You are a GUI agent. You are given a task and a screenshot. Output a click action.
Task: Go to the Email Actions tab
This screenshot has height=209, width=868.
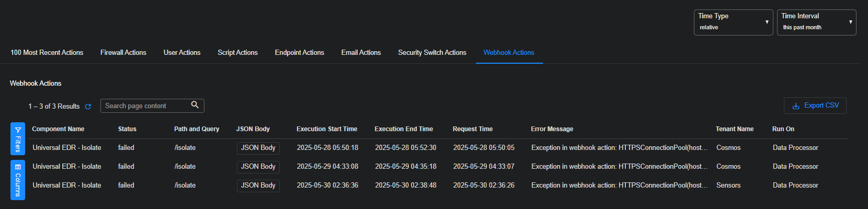pyautogui.click(x=361, y=53)
